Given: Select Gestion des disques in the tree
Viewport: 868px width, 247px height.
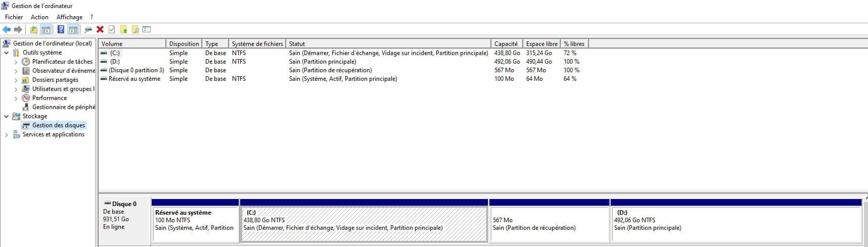Looking at the screenshot, I should [x=59, y=125].
